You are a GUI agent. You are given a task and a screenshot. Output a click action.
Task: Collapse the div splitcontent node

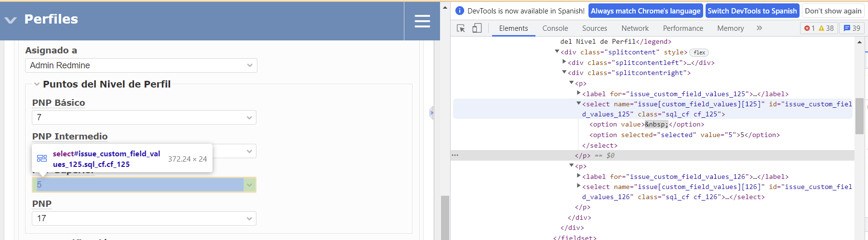point(557,51)
